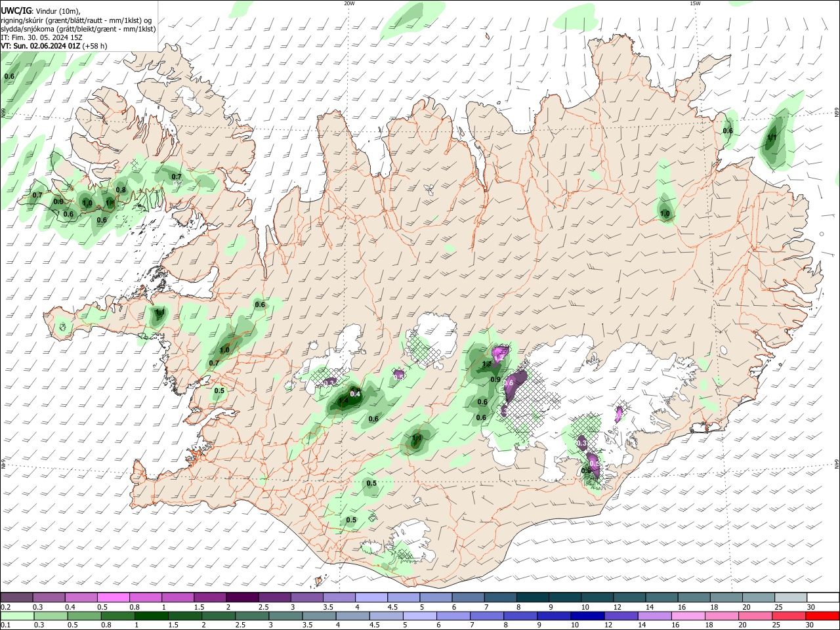Pick the bright pink-magenta 0.5 swatch in upper legend row

point(113,598)
